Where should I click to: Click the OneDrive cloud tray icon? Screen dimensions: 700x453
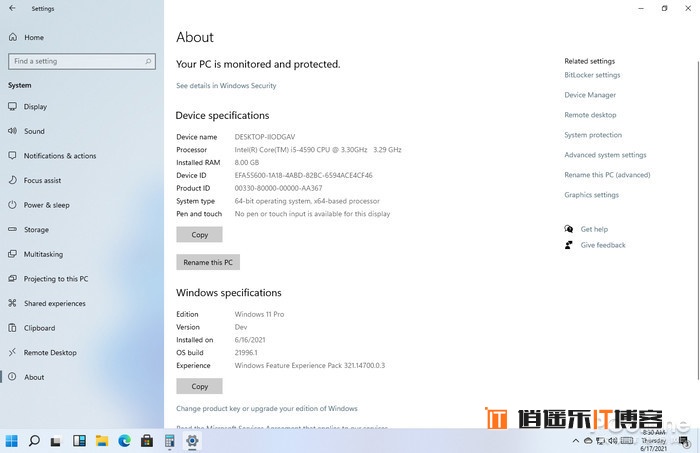click(x=588, y=441)
